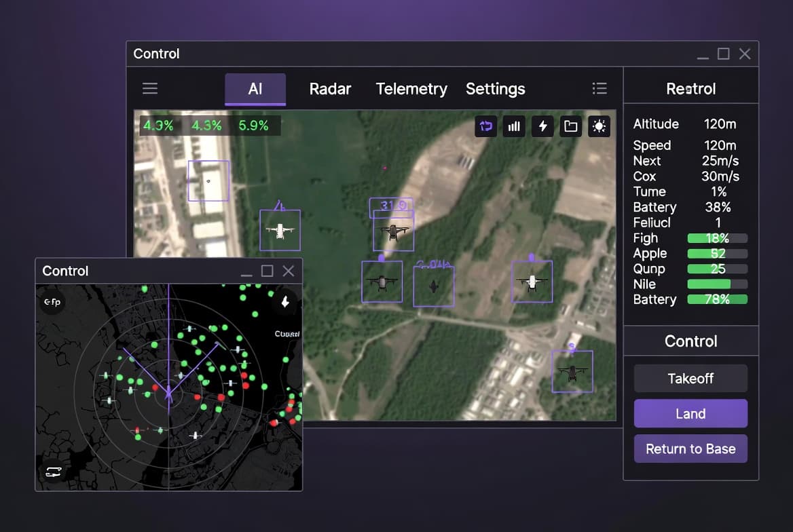793x532 pixels.
Task: Select the drone at bottom right of map
Action: coord(572,372)
